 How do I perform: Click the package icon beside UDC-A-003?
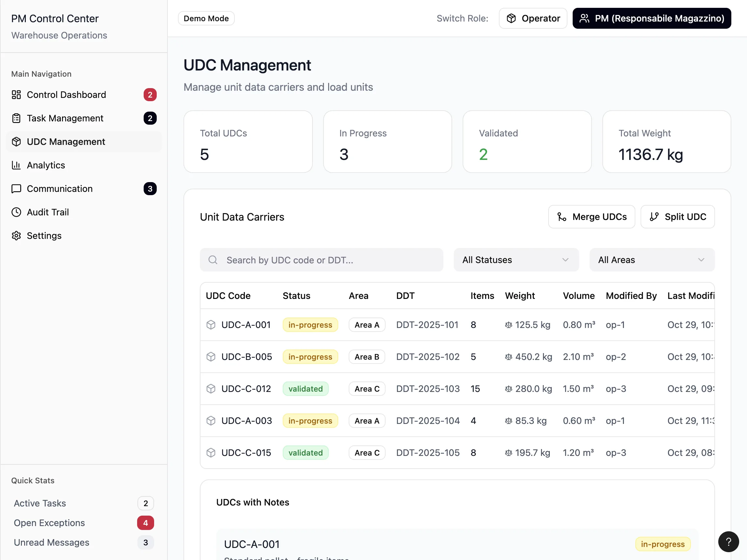pyautogui.click(x=211, y=421)
